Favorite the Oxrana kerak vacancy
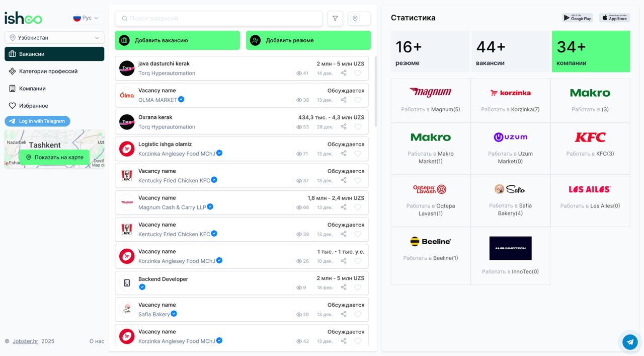Image resolution: width=644 pixels, height=356 pixels. pyautogui.click(x=358, y=127)
